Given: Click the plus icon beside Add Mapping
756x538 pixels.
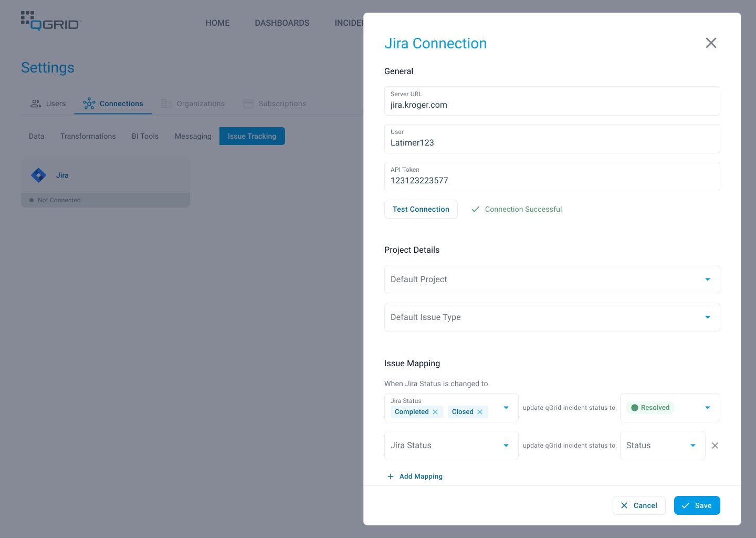Looking at the screenshot, I should pyautogui.click(x=391, y=477).
